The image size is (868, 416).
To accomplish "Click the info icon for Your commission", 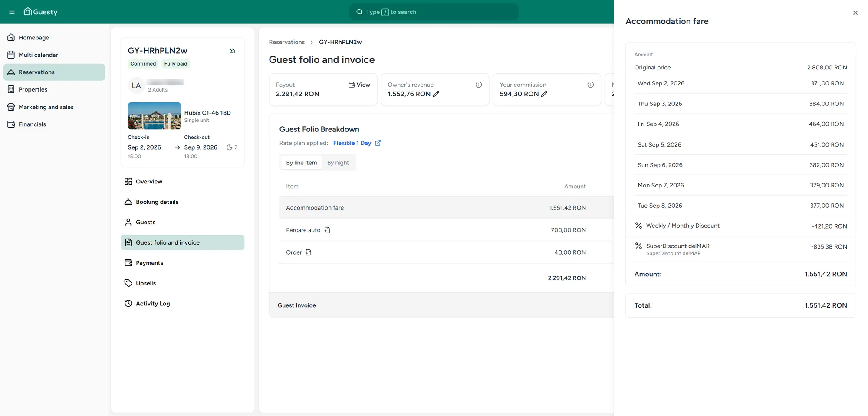I will click(591, 85).
